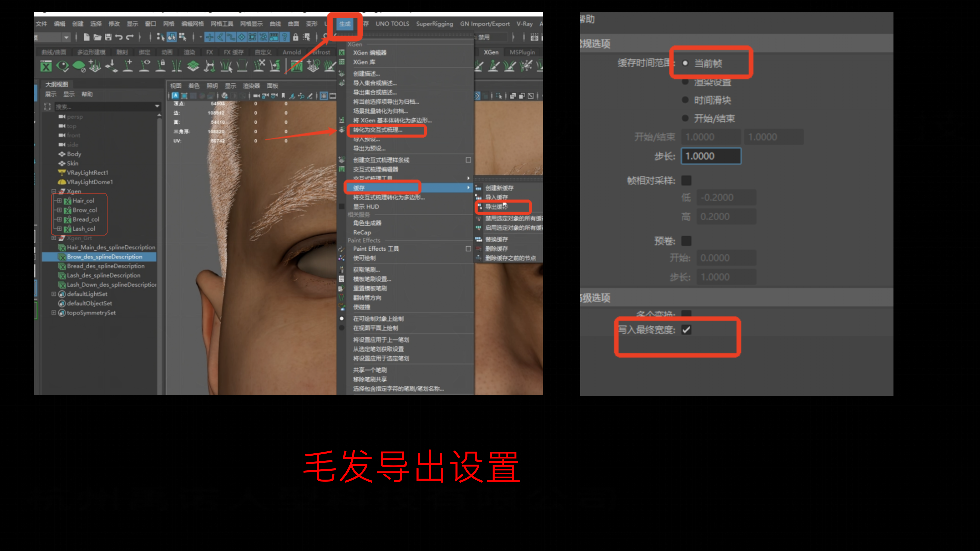Image resolution: width=980 pixels, height=551 pixels.
Task: Click the Body mesh icon in outliner
Action: 62,154
